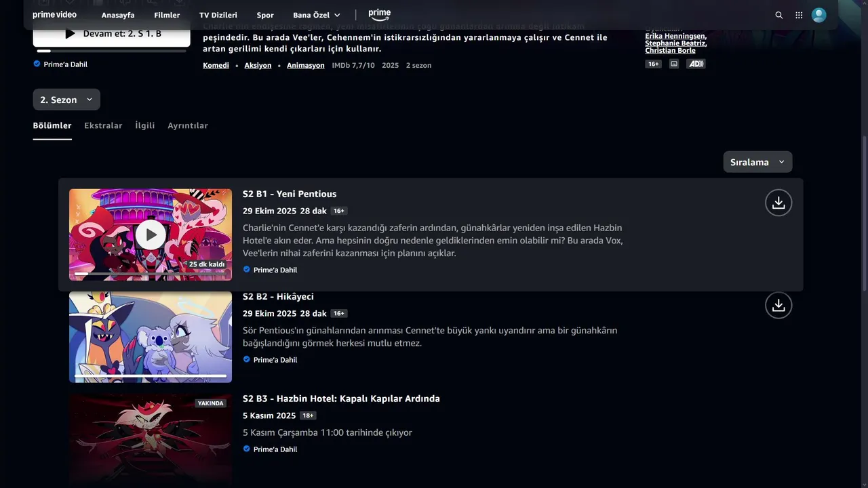Click progress bar under Devam et button

click(112, 51)
